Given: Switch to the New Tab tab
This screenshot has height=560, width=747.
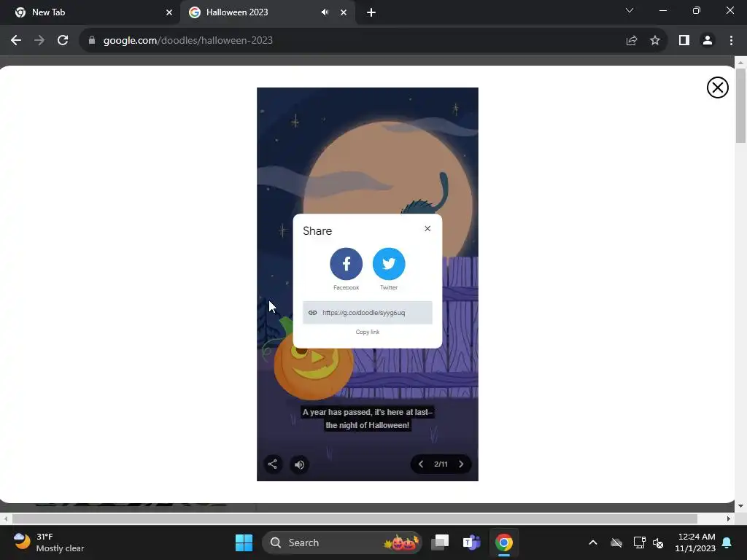Looking at the screenshot, I should tap(90, 12).
